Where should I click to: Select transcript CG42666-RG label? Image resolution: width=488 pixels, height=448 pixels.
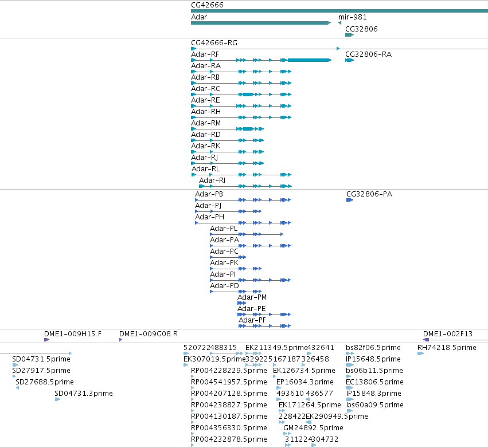(214, 43)
